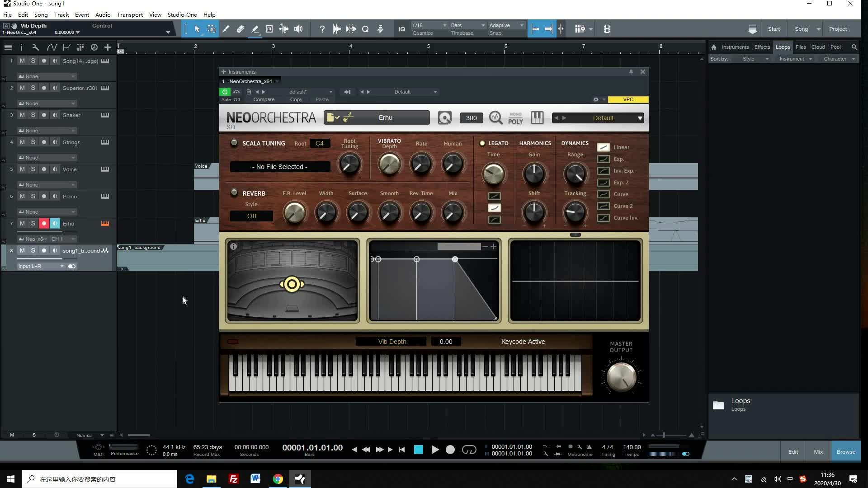Search the browser with magnifier icon

click(854, 47)
